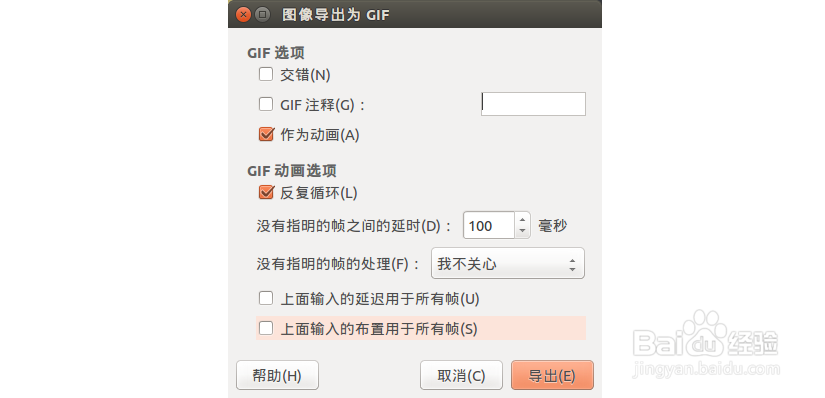Tick the GIF 注释(G) checkbox

point(266,105)
